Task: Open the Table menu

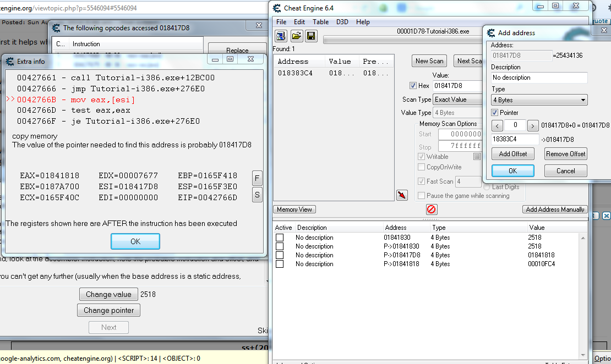Action: (320, 22)
